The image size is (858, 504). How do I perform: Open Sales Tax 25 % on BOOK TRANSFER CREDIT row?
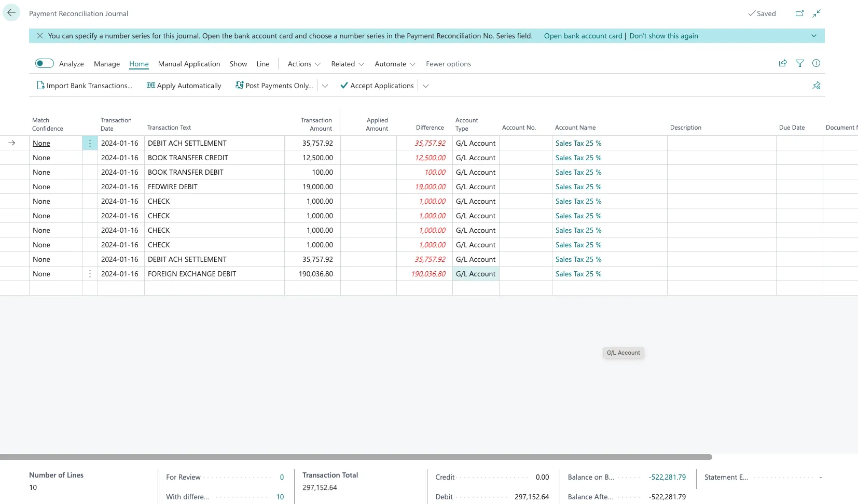(578, 158)
